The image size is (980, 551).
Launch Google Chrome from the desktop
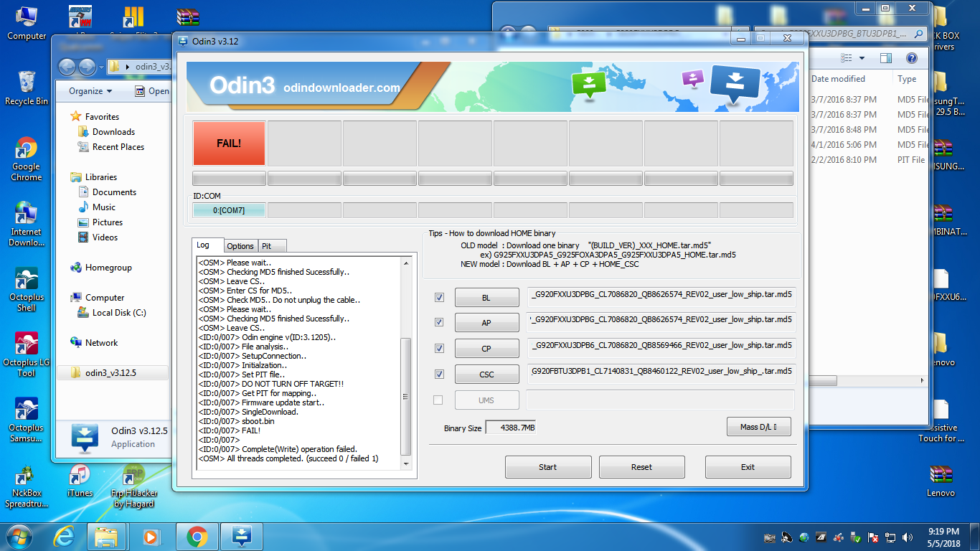coord(27,159)
